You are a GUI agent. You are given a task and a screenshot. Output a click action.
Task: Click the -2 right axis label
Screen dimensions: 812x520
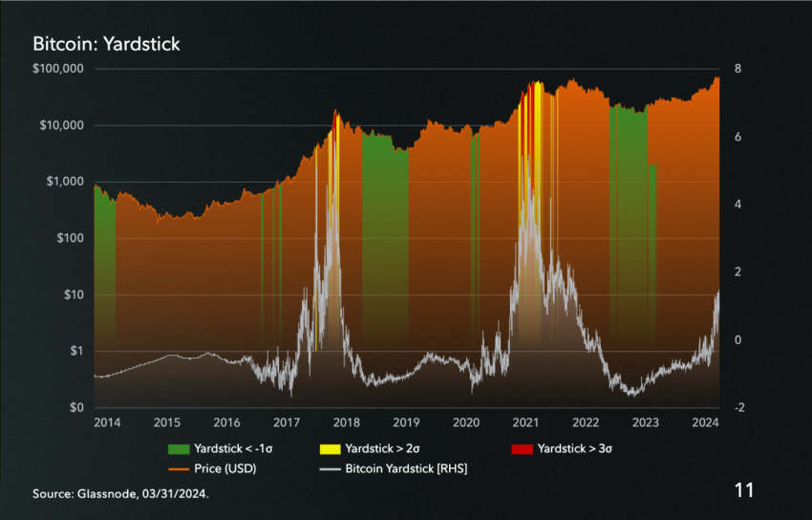[739, 408]
